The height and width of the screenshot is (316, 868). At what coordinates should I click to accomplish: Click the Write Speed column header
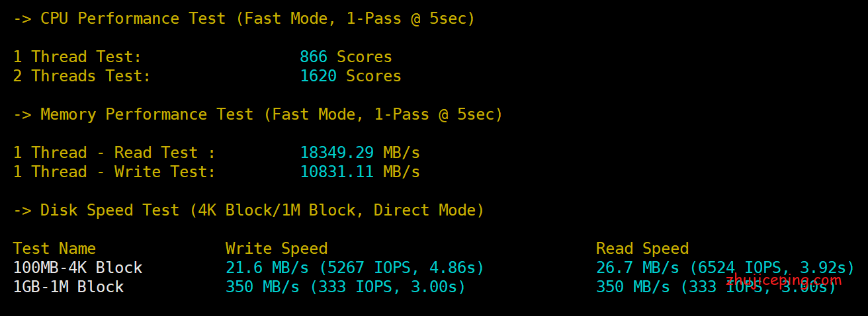pos(276,249)
